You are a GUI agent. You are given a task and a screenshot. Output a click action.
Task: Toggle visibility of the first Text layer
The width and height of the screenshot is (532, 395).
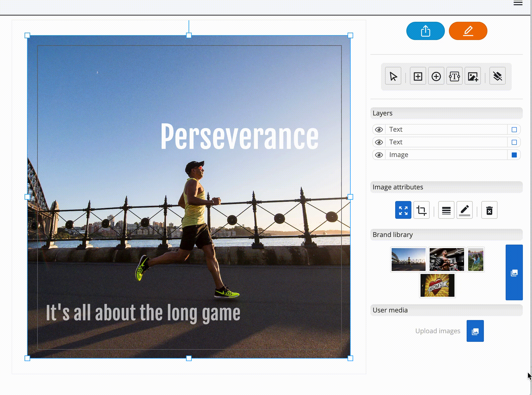coord(379,130)
